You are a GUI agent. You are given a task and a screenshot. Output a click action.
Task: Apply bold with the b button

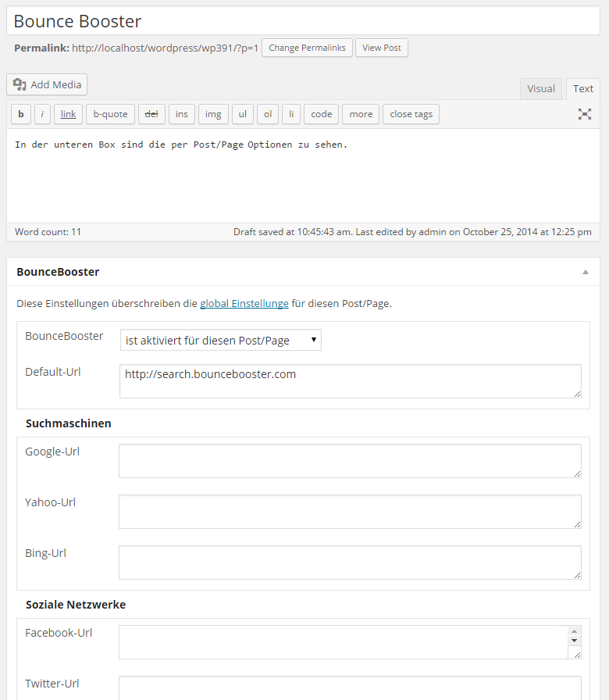pyautogui.click(x=21, y=114)
